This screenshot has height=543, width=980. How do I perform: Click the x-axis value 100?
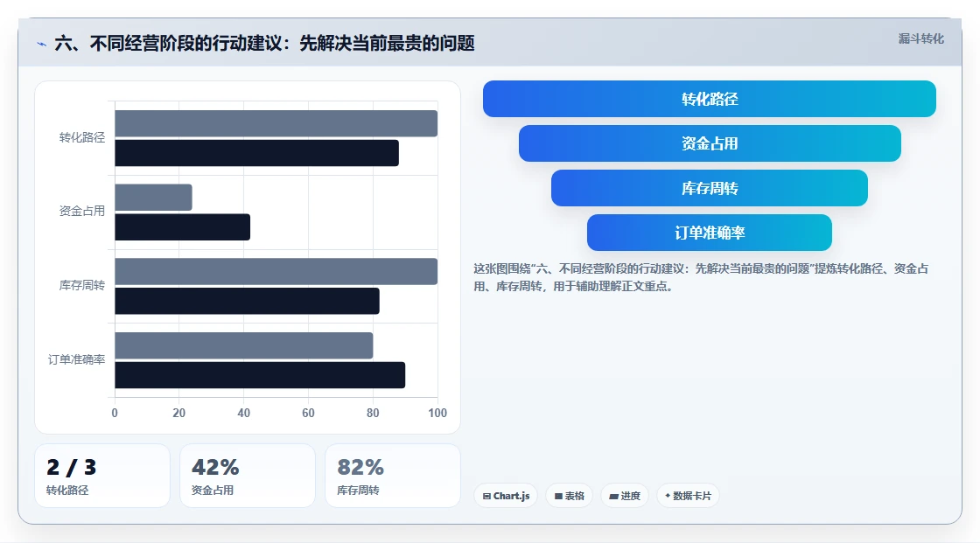[x=437, y=413]
